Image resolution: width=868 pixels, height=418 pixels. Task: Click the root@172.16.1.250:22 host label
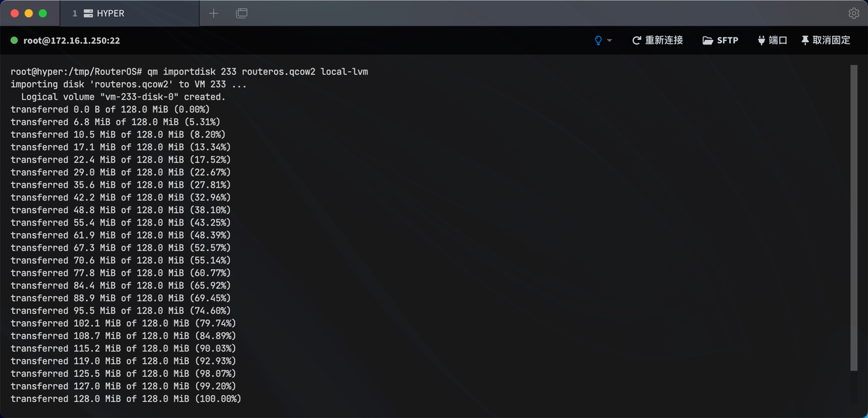[x=72, y=41]
